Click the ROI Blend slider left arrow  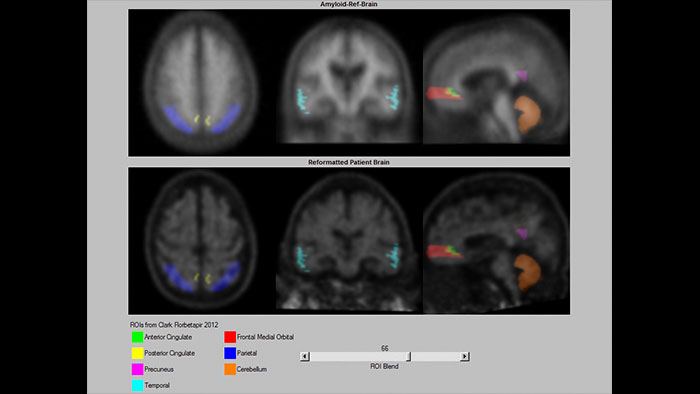click(305, 356)
